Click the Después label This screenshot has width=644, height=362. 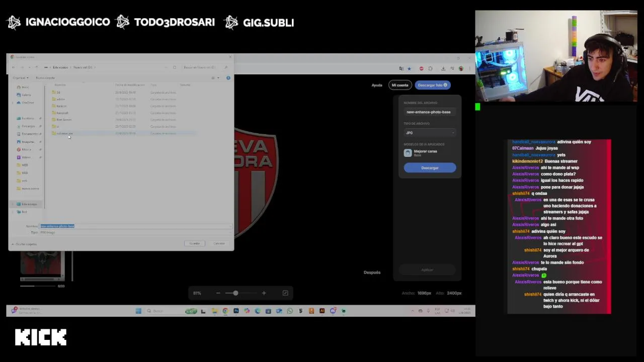(x=372, y=273)
